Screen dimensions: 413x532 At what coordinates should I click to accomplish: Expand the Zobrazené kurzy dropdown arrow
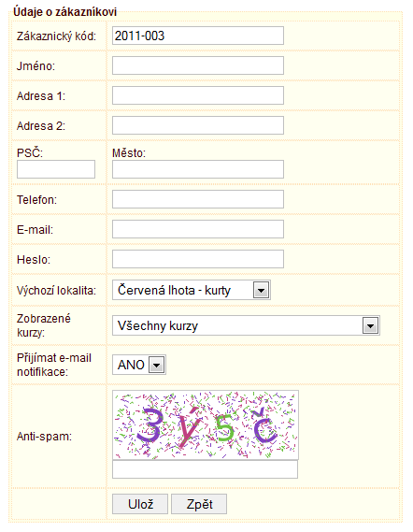pyautogui.click(x=370, y=325)
